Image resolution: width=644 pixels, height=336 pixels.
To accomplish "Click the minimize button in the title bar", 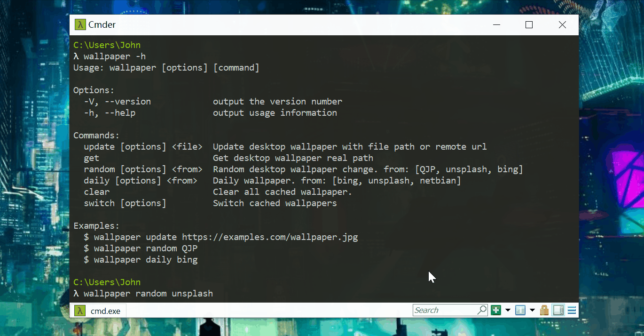I will (496, 24).
